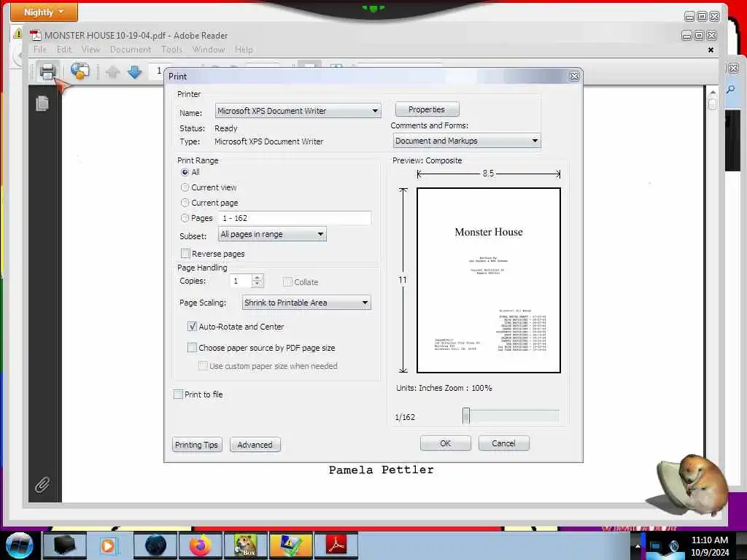
Task: Click the Monster House preview thumbnail
Action: pos(488,280)
